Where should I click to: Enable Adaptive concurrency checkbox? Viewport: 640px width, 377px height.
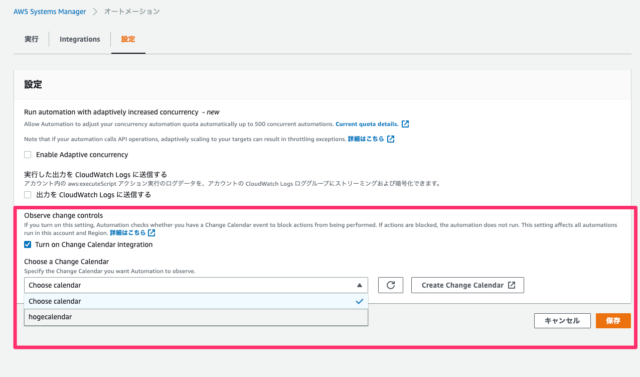(28, 155)
